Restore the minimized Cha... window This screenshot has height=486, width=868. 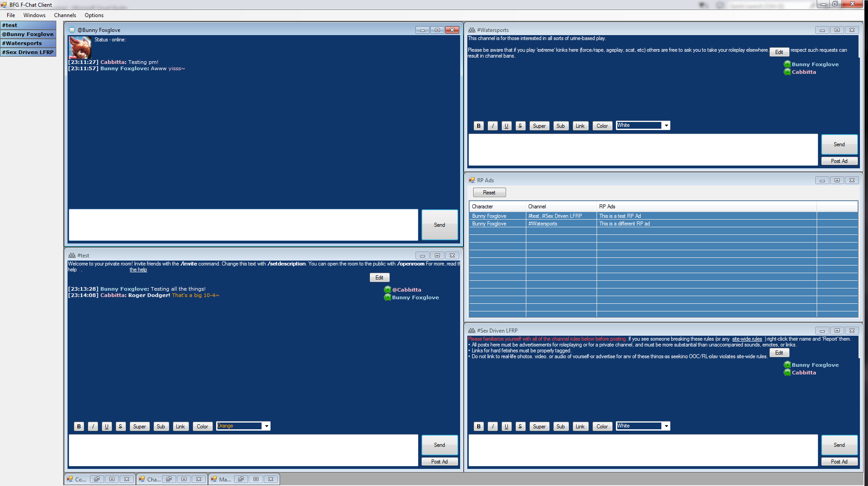[x=169, y=479]
